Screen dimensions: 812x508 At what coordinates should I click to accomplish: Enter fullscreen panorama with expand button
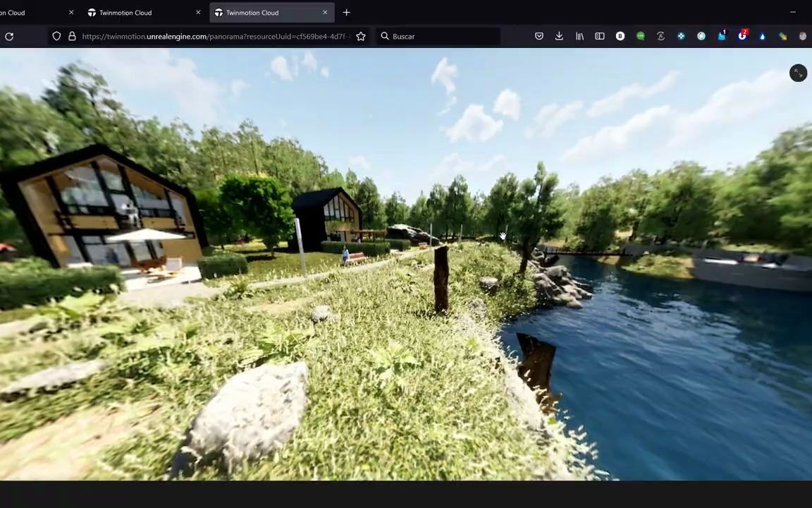[798, 73]
